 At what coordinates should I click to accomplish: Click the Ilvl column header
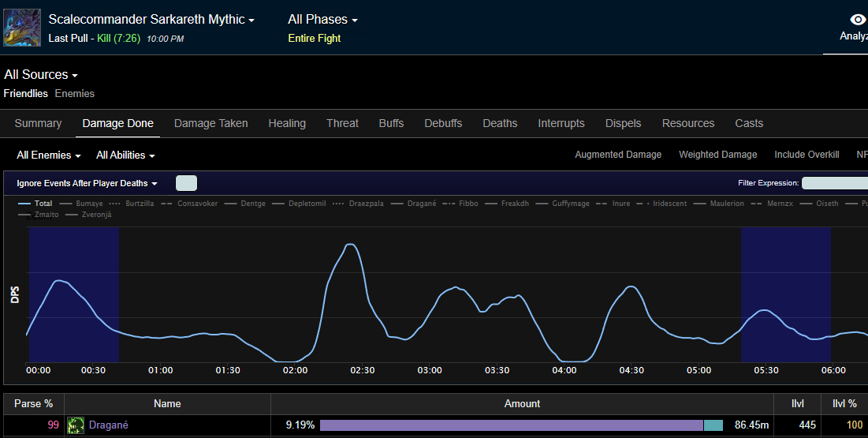[x=798, y=403]
